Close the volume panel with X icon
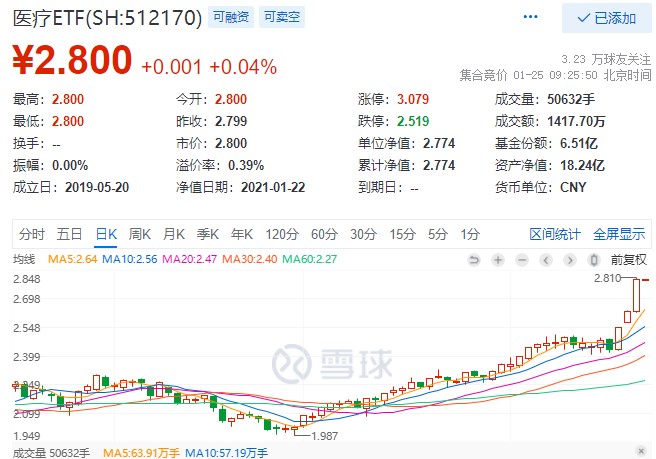656x459 pixels. tap(641, 451)
